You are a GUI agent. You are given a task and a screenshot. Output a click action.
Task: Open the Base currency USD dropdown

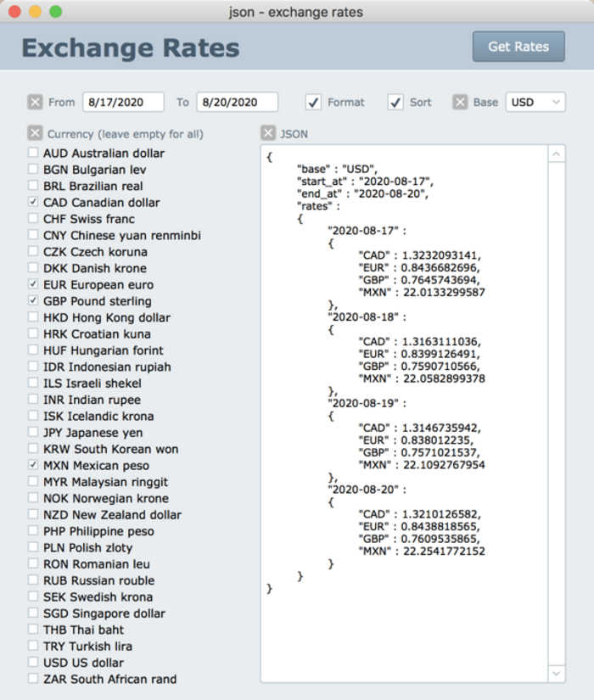click(x=535, y=102)
